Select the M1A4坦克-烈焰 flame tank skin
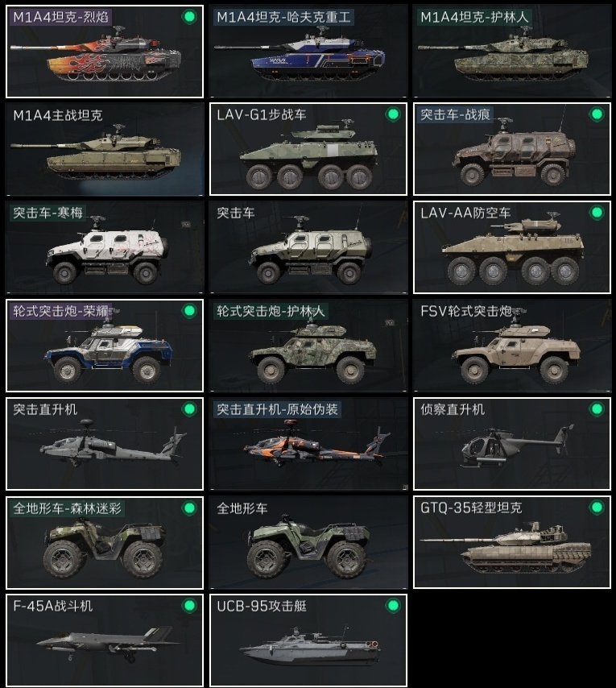 105,52
